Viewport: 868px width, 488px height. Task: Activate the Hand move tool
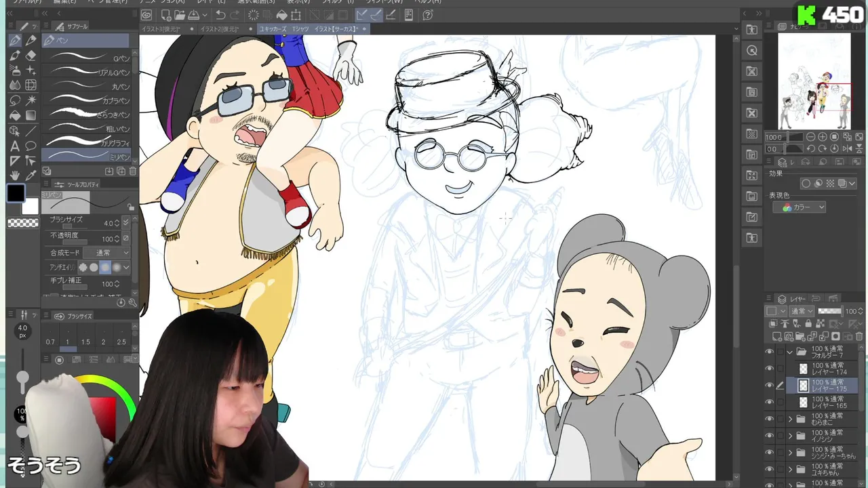point(15,175)
